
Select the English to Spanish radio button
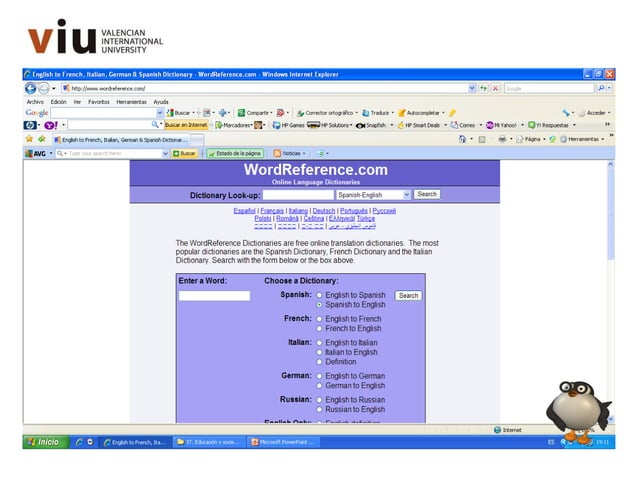tap(319, 295)
